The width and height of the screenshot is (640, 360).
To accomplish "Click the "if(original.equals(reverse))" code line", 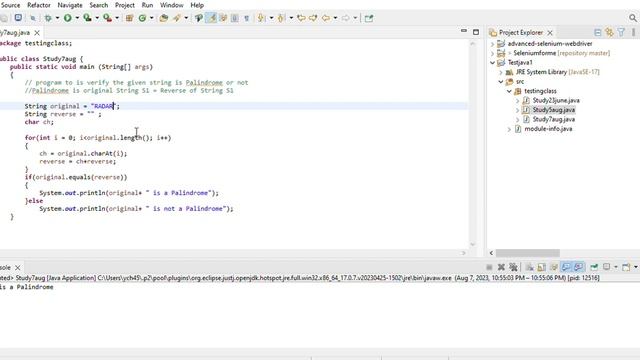I will coord(76,177).
